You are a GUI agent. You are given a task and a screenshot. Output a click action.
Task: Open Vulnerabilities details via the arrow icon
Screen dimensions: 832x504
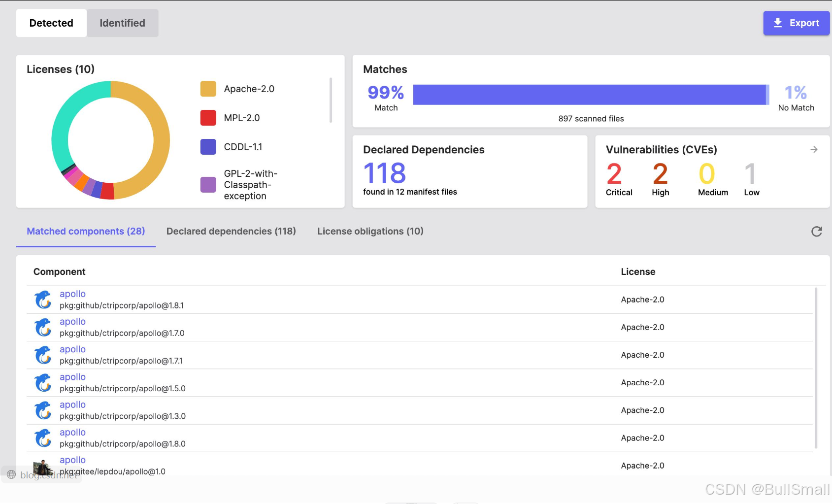pos(814,149)
